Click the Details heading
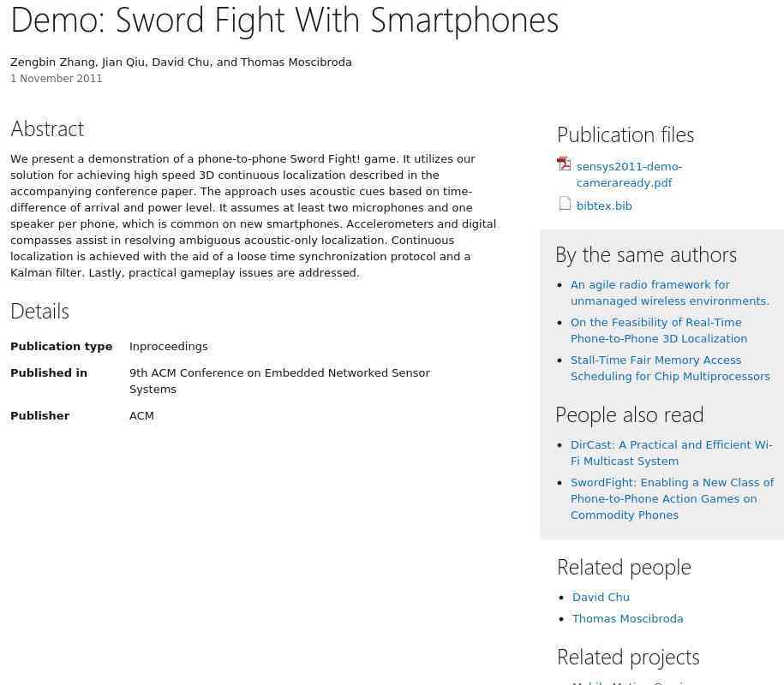This screenshot has width=784, height=685. (39, 311)
